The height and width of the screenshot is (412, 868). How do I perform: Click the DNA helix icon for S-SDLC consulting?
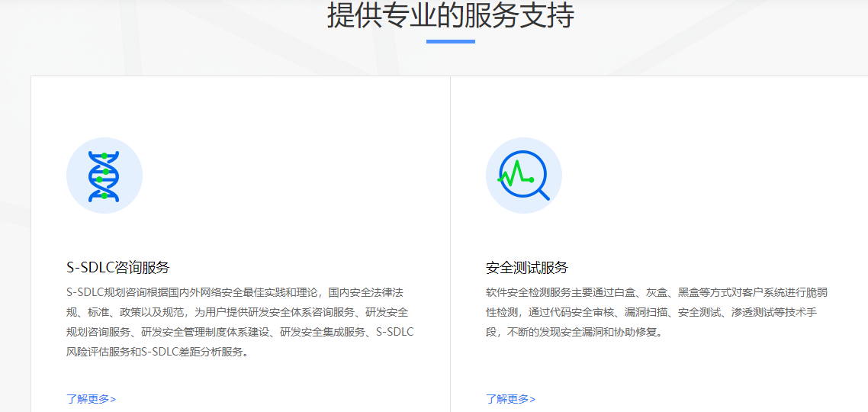click(104, 175)
